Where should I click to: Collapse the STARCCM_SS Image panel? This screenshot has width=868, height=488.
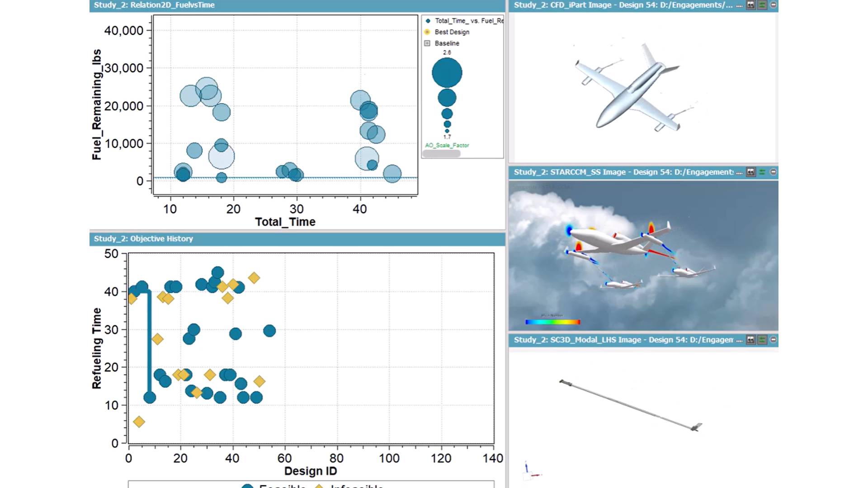click(774, 172)
